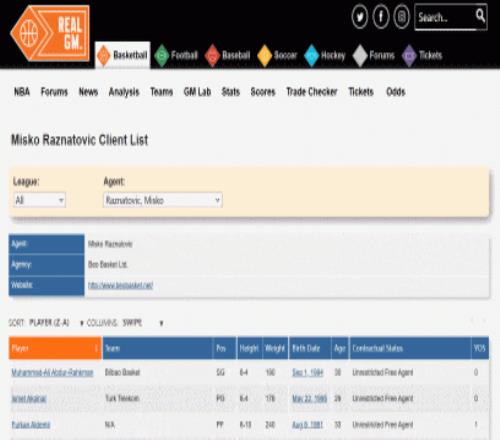Sort table by Weight column header
This screenshot has width=500, height=440.
(x=275, y=348)
